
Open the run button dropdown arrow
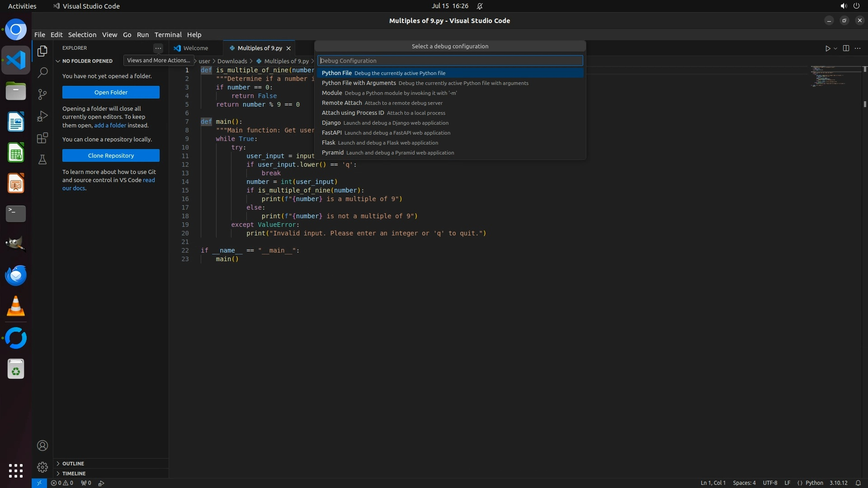click(x=835, y=48)
